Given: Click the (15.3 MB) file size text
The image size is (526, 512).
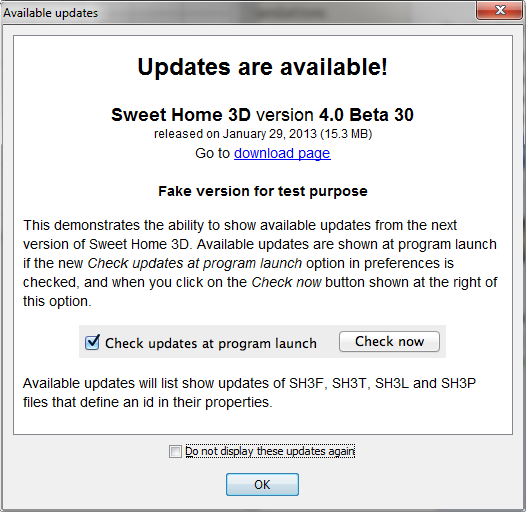Looking at the screenshot, I should click(346, 134).
